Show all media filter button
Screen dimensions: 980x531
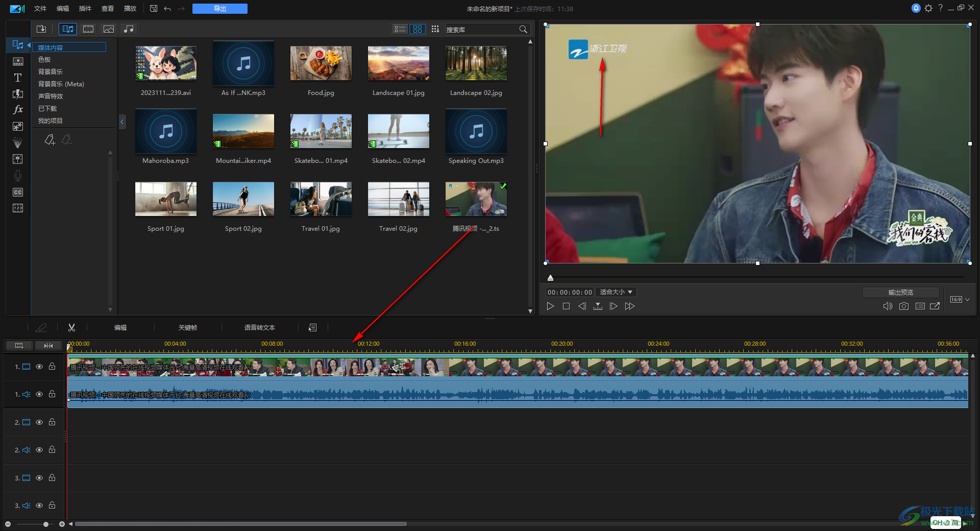click(67, 29)
